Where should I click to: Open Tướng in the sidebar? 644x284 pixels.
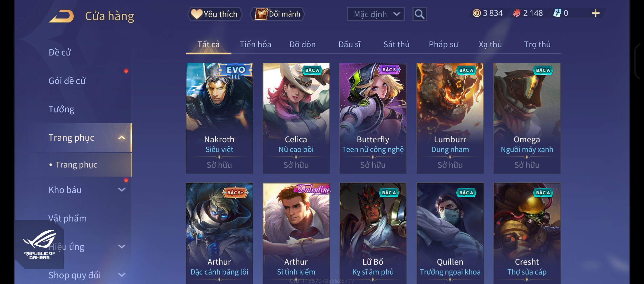coord(61,109)
